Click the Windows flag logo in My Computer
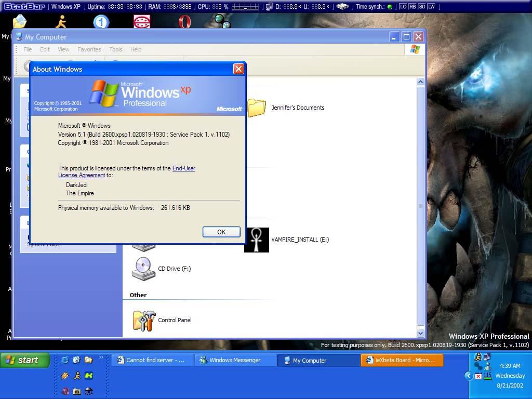This screenshot has height=399, width=532. click(x=415, y=49)
